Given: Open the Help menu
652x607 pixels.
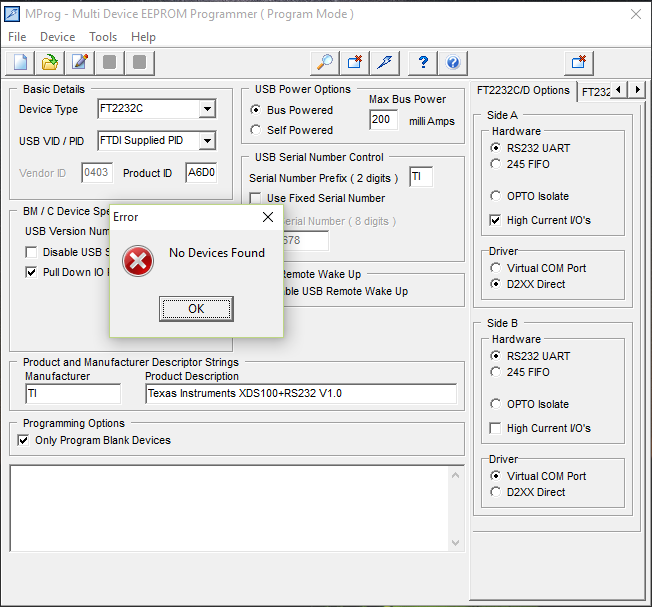Looking at the screenshot, I should (x=143, y=37).
